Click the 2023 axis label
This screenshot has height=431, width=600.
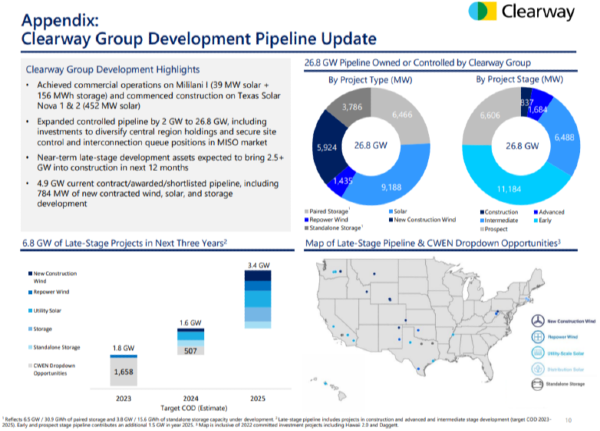click(124, 398)
